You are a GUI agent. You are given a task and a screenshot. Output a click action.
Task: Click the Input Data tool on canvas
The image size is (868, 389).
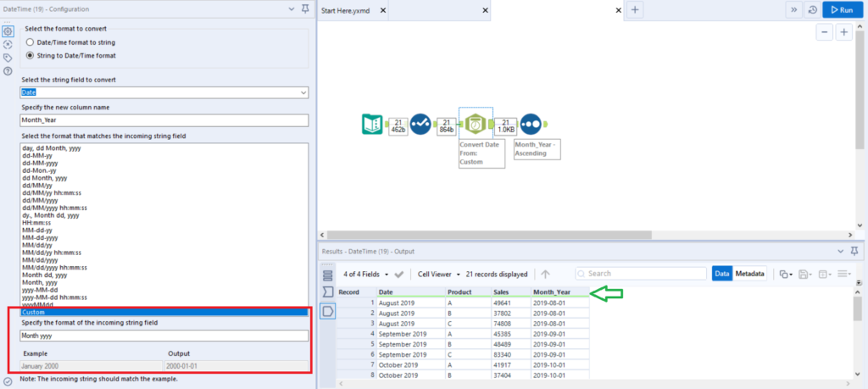pos(368,125)
